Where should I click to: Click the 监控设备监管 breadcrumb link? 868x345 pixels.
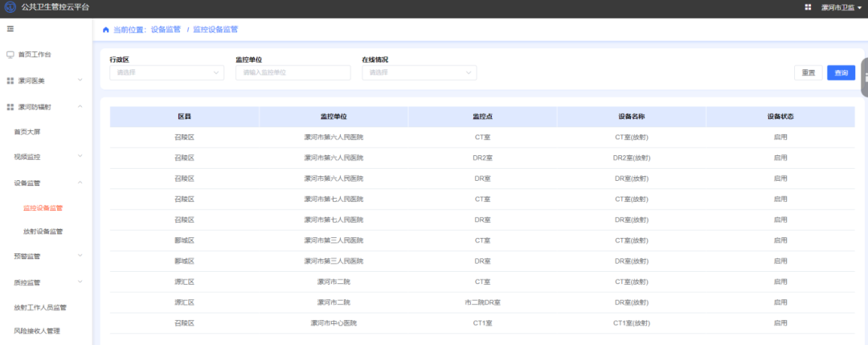(215, 30)
